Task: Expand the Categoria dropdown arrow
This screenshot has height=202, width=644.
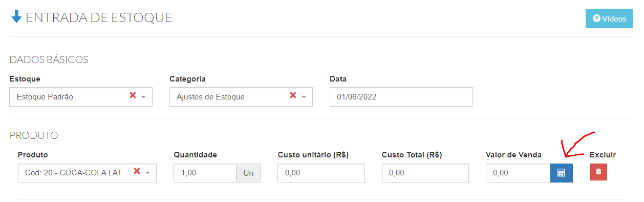Action: (x=304, y=97)
